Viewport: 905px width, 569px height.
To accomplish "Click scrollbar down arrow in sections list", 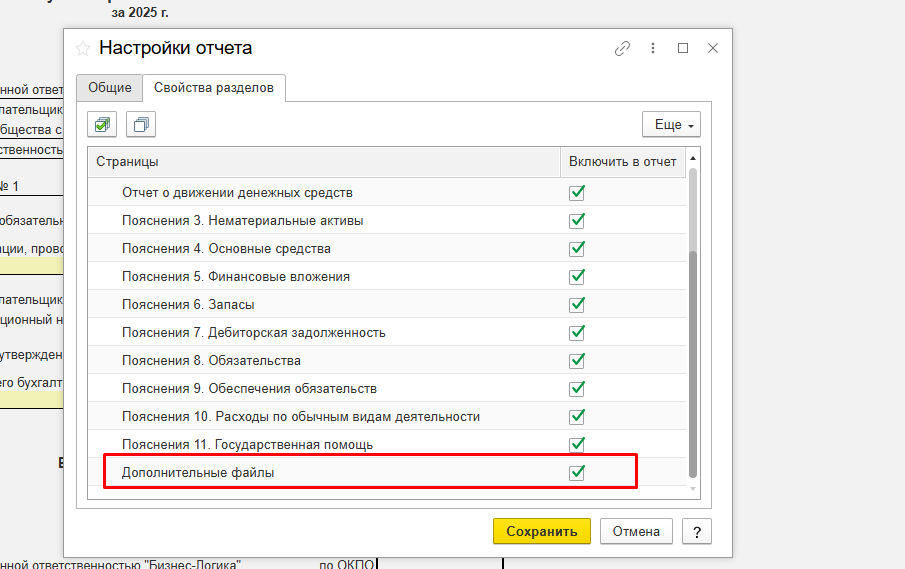I will pyautogui.click(x=693, y=489).
